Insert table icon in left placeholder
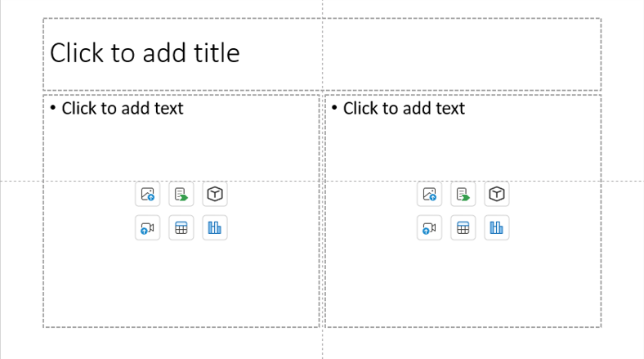 coord(181,227)
